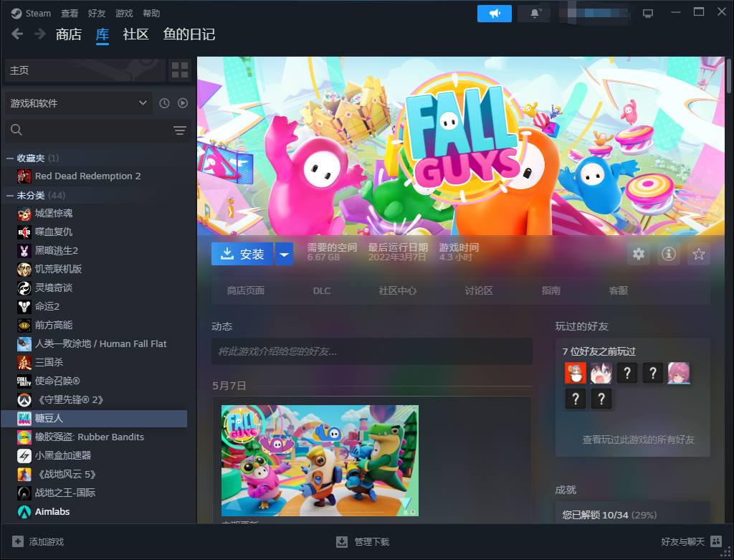
Task: Open the 社区中心 tab
Action: (x=398, y=291)
